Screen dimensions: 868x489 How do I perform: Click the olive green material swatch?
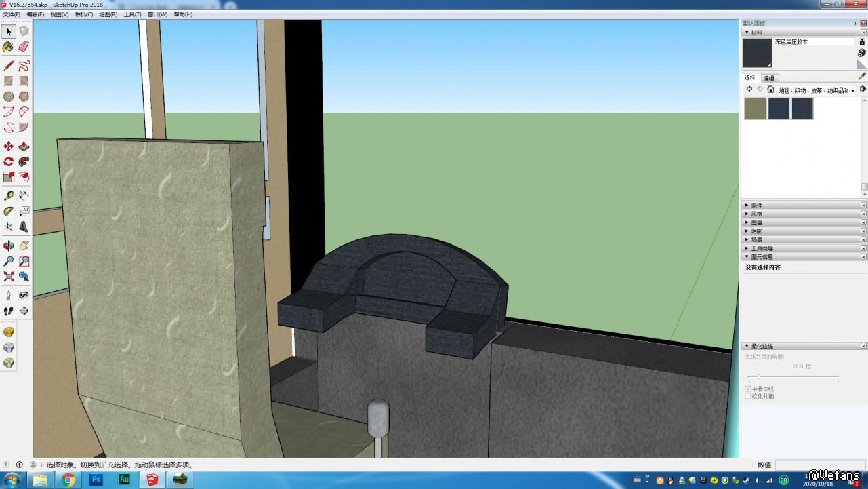tap(755, 109)
